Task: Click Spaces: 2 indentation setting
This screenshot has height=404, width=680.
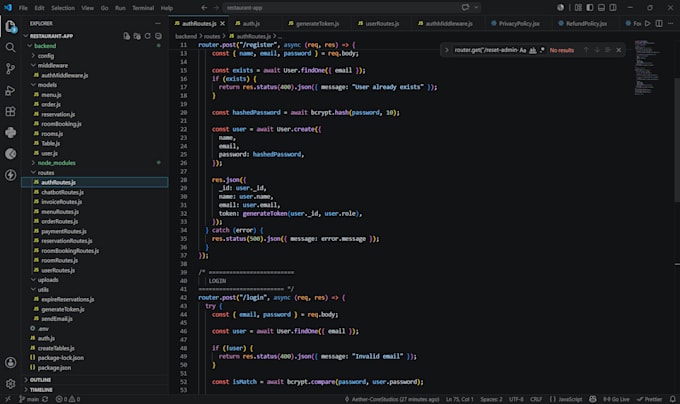Action: pos(491,399)
